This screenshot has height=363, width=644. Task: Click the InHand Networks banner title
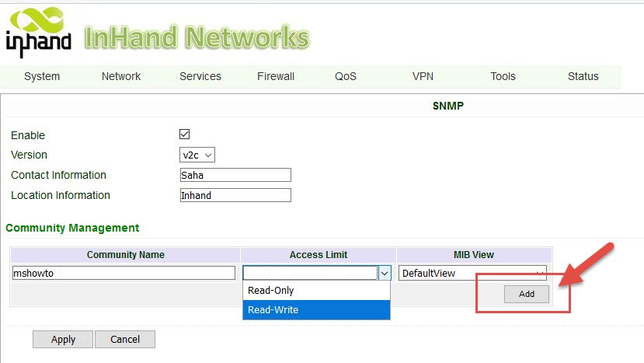(x=197, y=37)
